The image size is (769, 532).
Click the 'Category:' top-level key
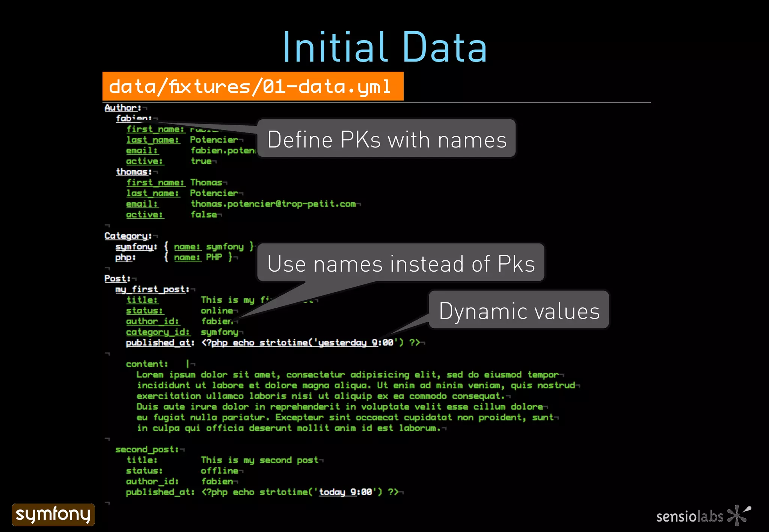click(128, 236)
